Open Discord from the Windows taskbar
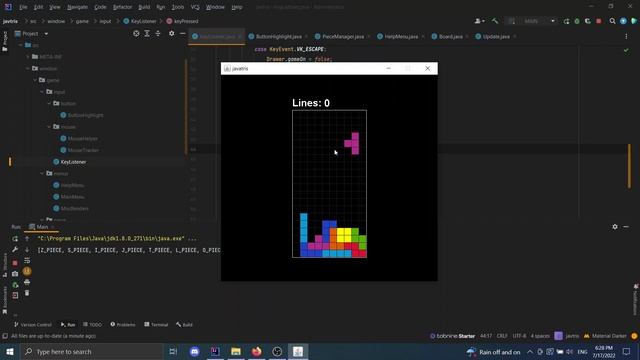 (194, 351)
